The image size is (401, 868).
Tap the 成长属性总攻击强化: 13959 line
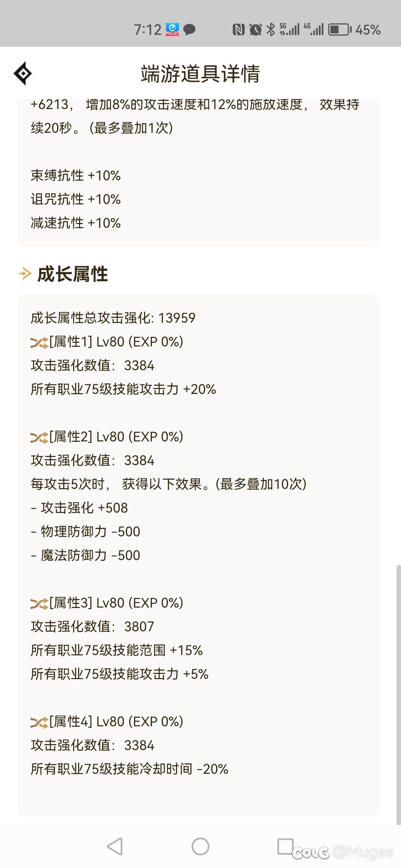(x=113, y=318)
